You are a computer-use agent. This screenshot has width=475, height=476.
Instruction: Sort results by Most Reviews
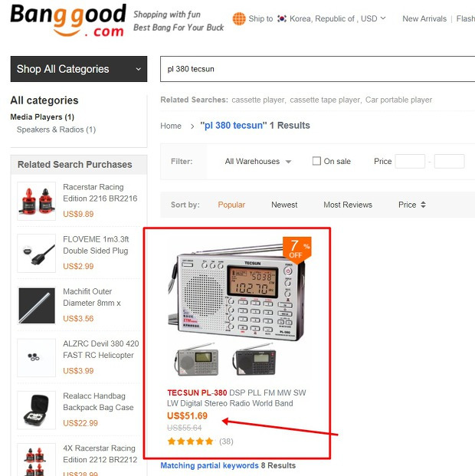click(x=348, y=205)
